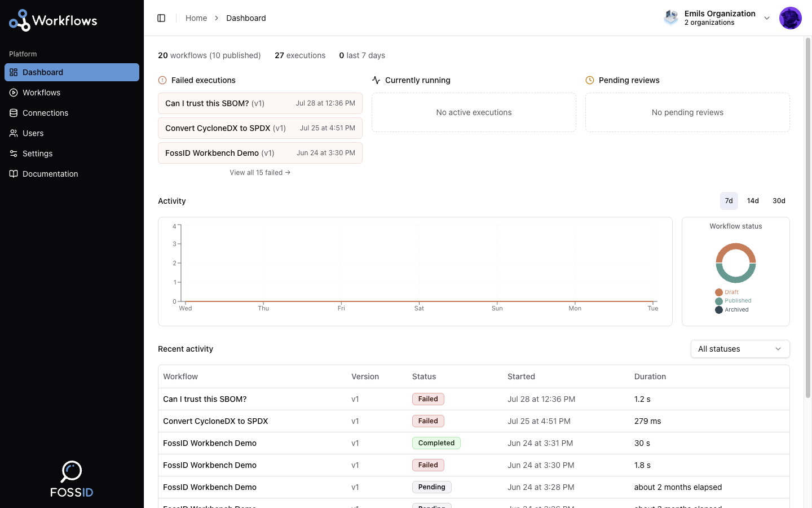Click the Documentation book icon
The image size is (812, 508).
coord(14,174)
